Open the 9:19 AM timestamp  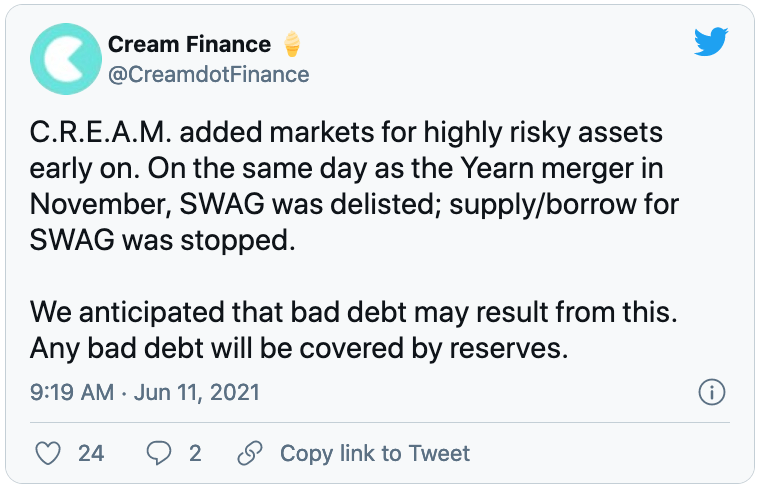click(x=72, y=392)
